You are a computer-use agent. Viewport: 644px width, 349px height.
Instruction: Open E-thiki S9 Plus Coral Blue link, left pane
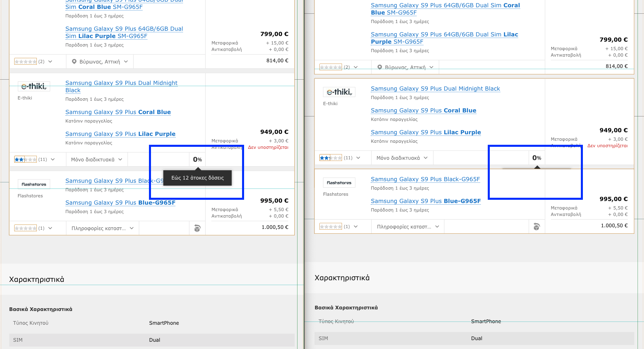point(118,112)
